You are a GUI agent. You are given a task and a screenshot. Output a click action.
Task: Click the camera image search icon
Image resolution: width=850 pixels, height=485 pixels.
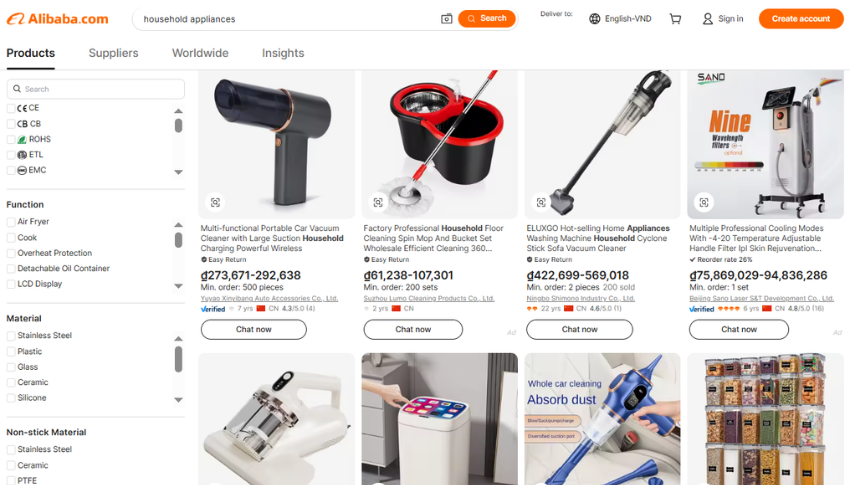(446, 19)
